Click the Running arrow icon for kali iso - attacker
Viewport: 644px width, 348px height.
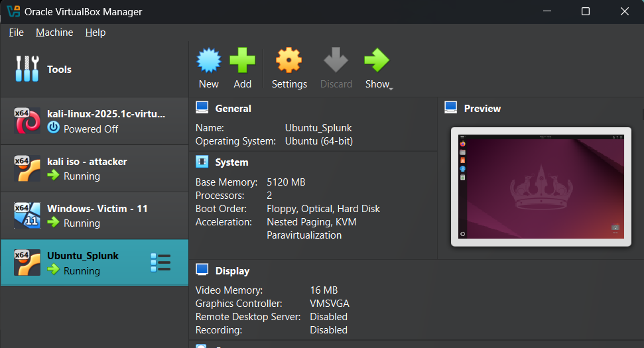coord(53,175)
